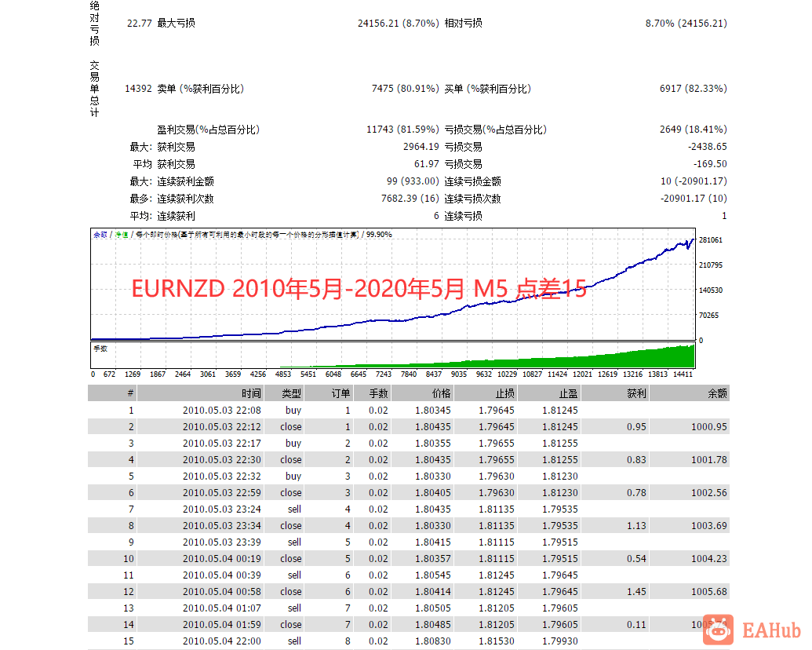Screen dimensions: 812x650
Task: Select the value -20901.17 (10)
Action: 694,199
